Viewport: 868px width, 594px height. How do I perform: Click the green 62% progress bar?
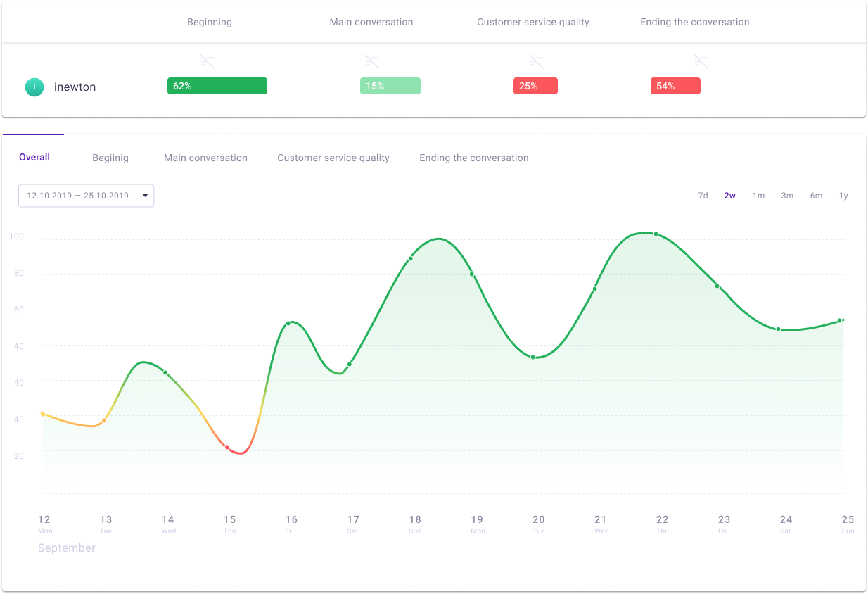(217, 85)
